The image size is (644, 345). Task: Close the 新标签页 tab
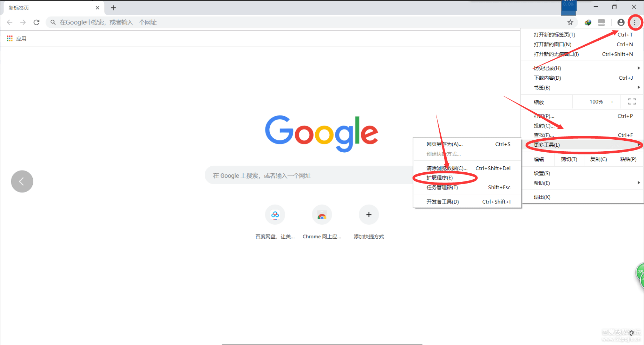tap(98, 8)
